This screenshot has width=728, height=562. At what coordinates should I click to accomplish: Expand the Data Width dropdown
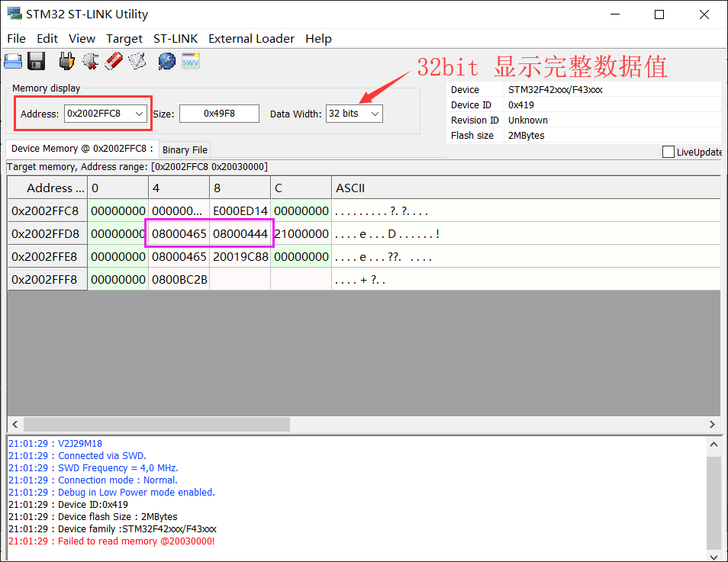pos(376,113)
